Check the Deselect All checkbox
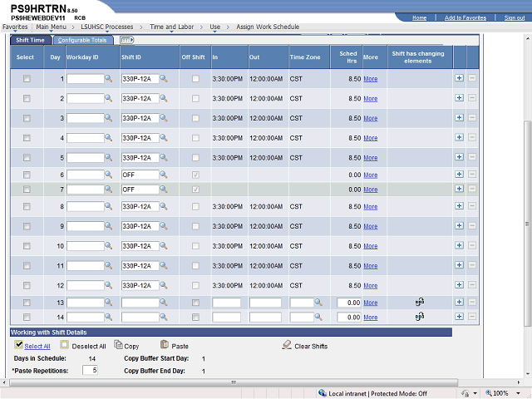Viewport: 532px width, 399px height. click(65, 345)
